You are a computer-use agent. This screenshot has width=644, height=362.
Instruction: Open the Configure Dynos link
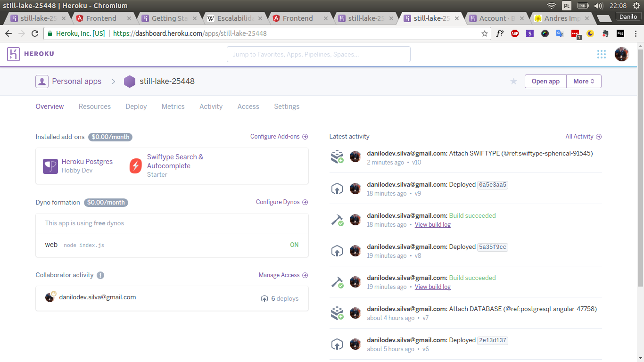282,202
